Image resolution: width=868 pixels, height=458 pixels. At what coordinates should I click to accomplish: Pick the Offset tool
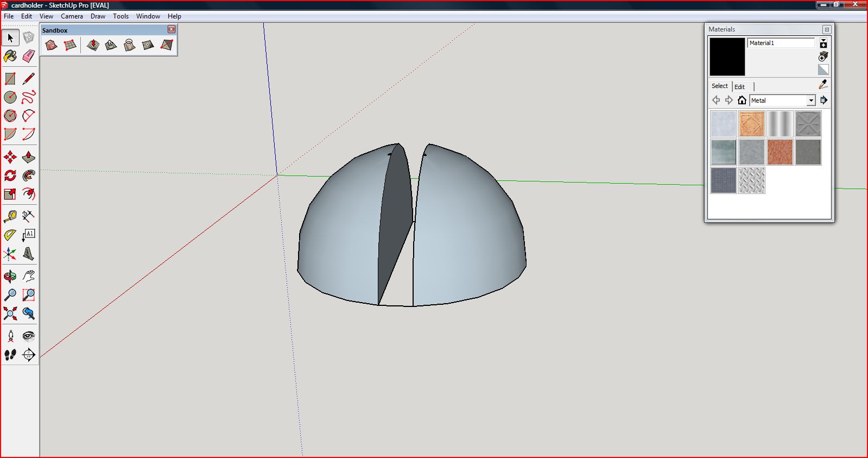pos(29,194)
